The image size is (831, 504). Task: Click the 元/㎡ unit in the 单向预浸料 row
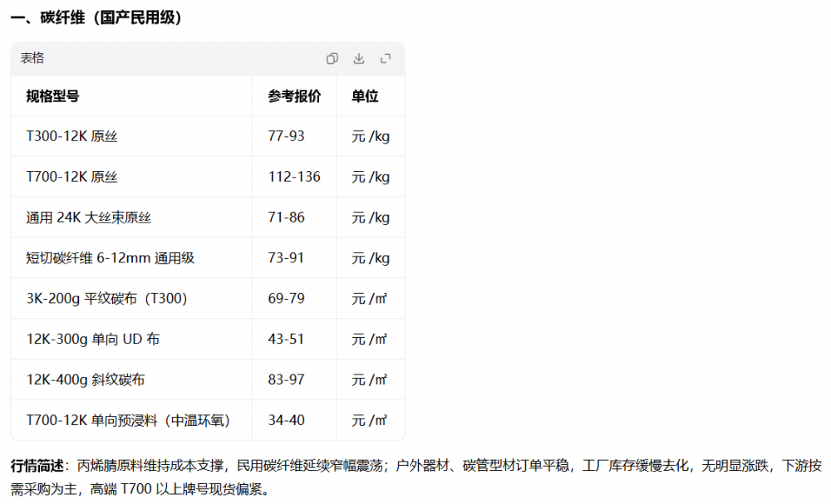[370, 420]
